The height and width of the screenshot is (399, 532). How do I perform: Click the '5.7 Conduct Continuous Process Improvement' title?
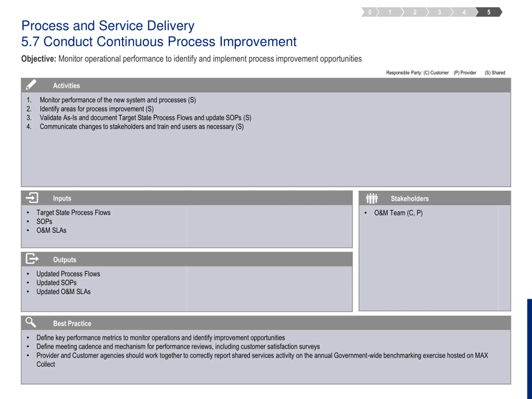pos(159,41)
